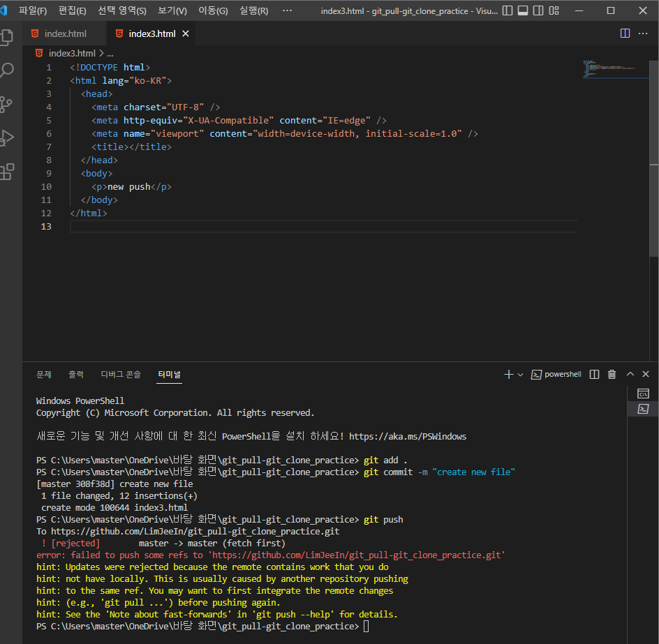Minimize the VS Code window

point(579,10)
